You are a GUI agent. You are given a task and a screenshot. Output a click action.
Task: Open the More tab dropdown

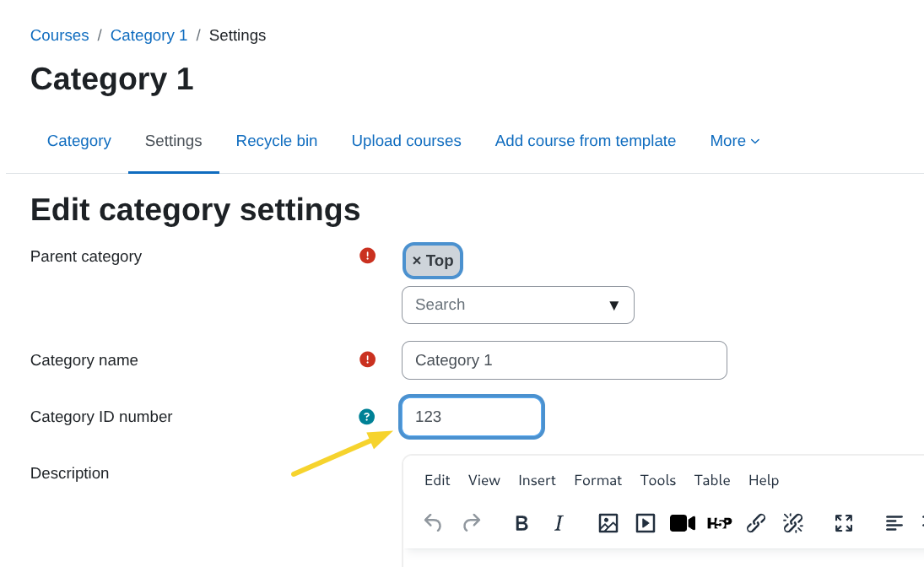coord(734,141)
